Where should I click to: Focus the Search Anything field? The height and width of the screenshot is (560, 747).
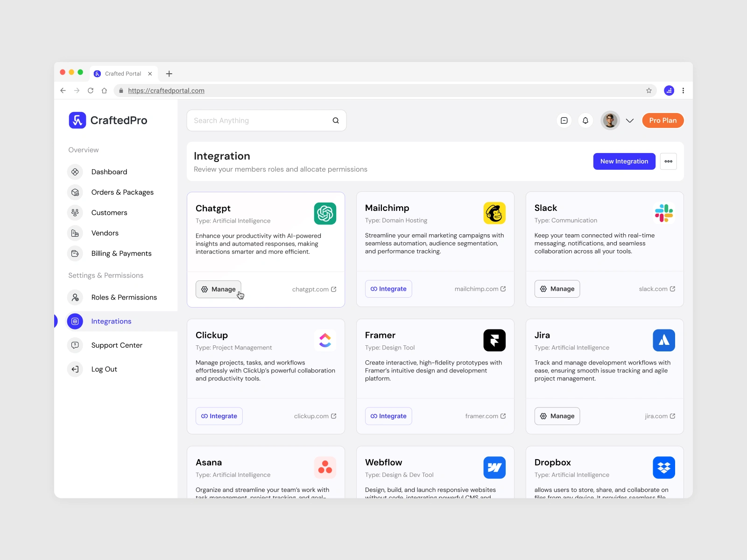pos(267,120)
